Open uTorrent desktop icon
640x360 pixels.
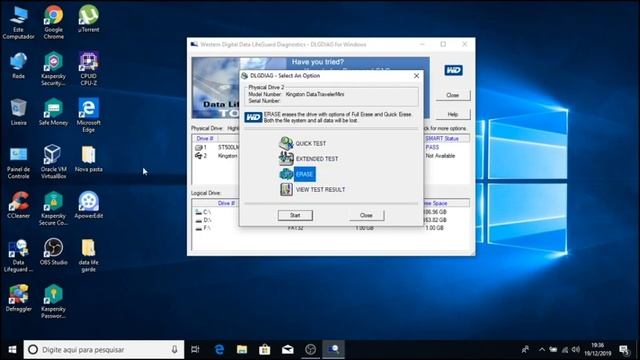[x=89, y=19]
